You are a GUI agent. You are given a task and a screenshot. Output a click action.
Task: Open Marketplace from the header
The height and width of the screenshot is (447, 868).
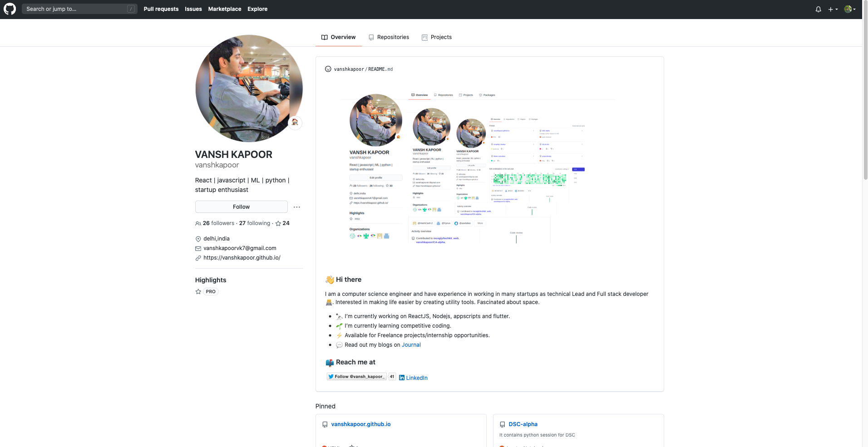tap(225, 9)
